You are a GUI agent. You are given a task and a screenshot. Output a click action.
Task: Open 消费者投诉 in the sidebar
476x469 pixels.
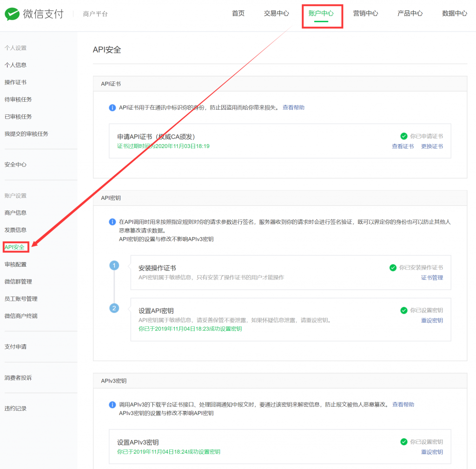point(18,378)
